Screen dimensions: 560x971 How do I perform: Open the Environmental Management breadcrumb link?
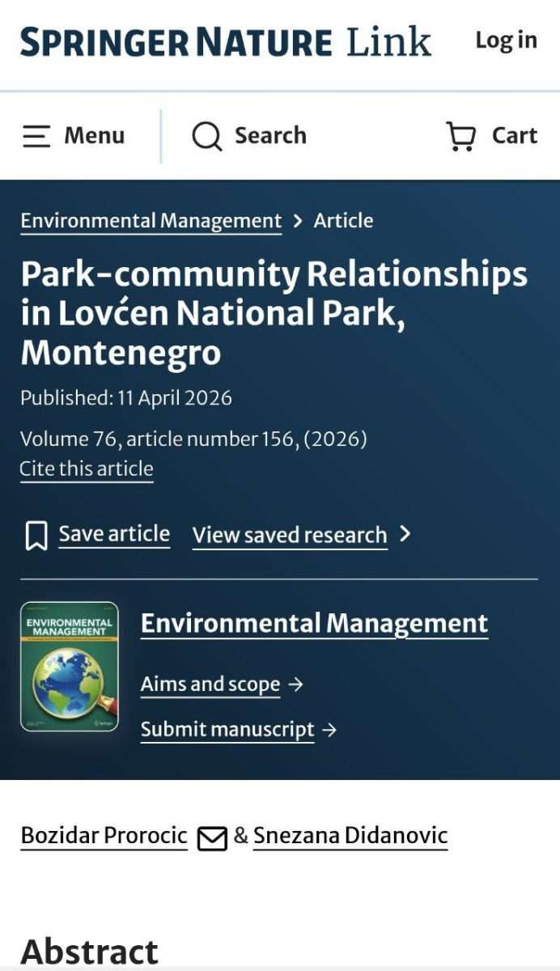pyautogui.click(x=151, y=221)
